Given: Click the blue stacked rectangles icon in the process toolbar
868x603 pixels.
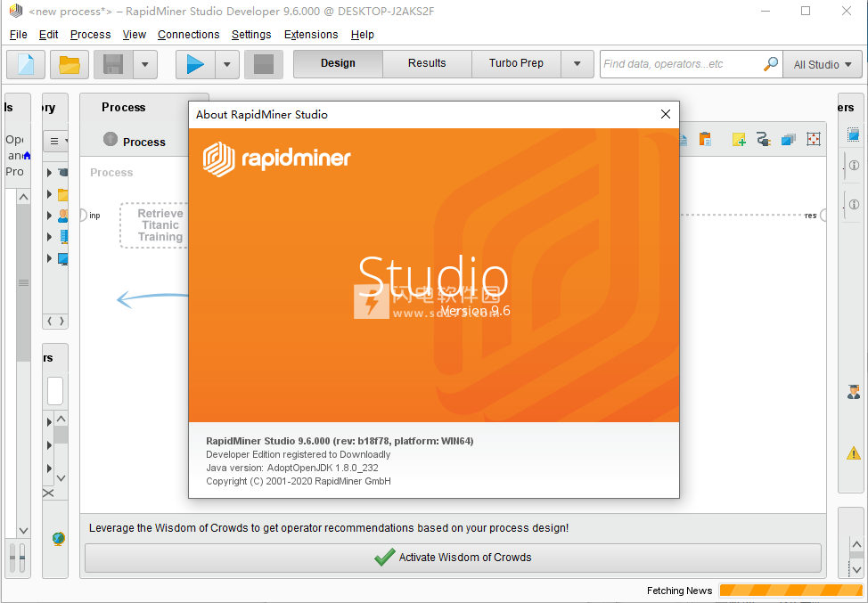Looking at the screenshot, I should 789,140.
